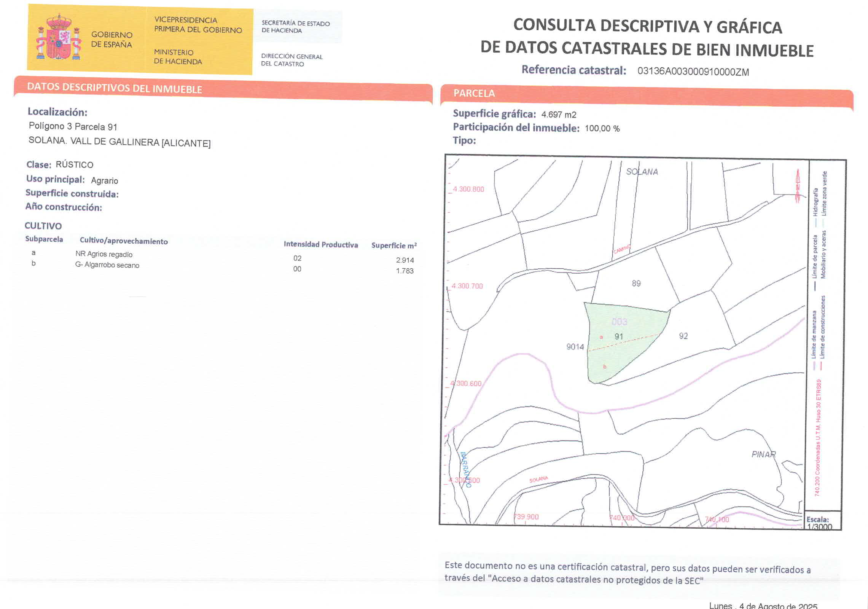This screenshot has width=868, height=609.
Task: Click the PINAR place name on map
Action: pyautogui.click(x=763, y=454)
